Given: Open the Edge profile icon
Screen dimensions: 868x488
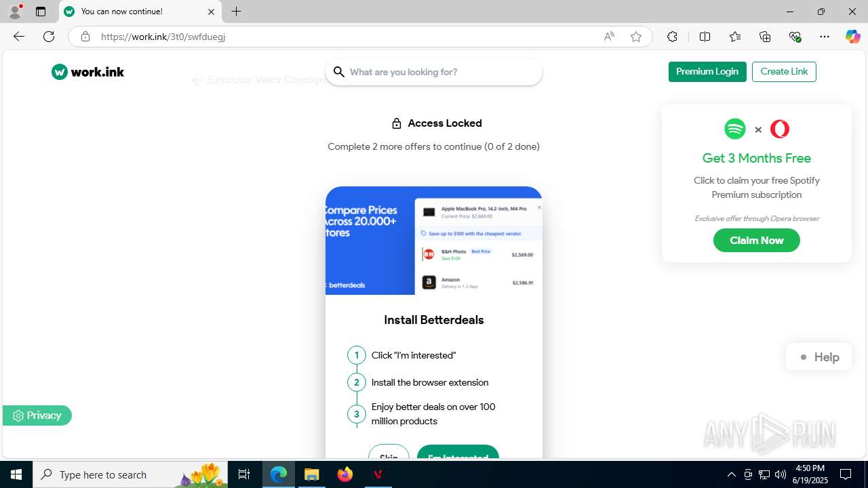Looking at the screenshot, I should pos(15,12).
